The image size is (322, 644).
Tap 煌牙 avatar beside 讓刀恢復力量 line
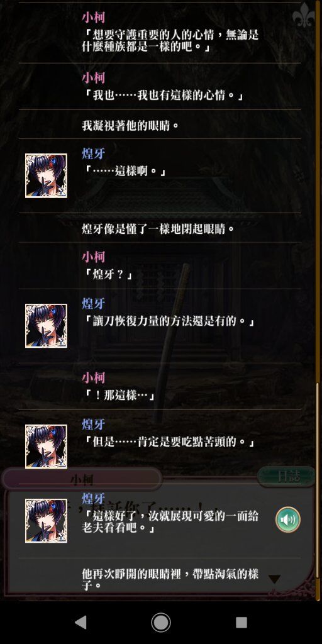pyautogui.click(x=46, y=326)
